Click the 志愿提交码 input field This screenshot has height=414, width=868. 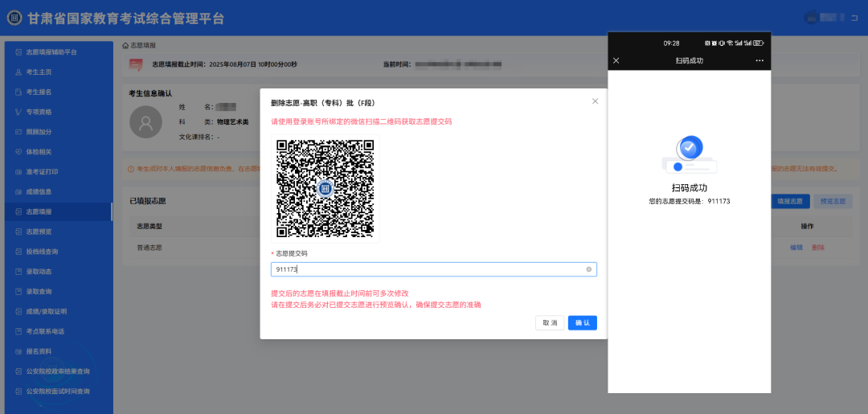[x=433, y=269]
